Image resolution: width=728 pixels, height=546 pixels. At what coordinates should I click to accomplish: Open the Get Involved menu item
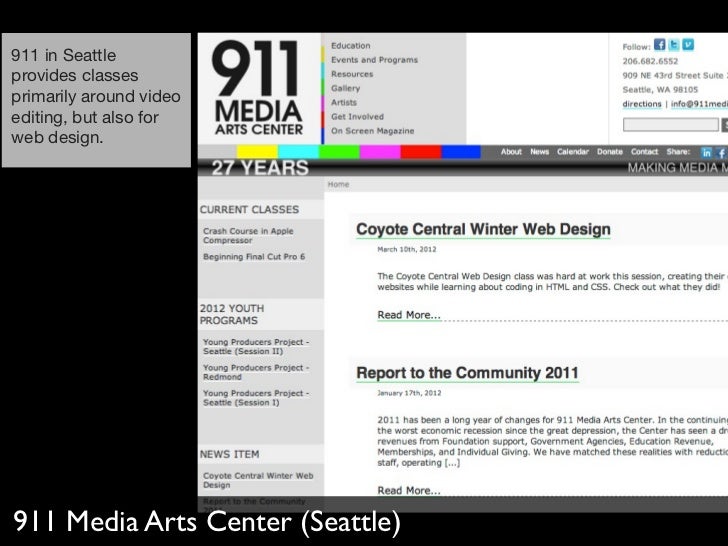357,117
